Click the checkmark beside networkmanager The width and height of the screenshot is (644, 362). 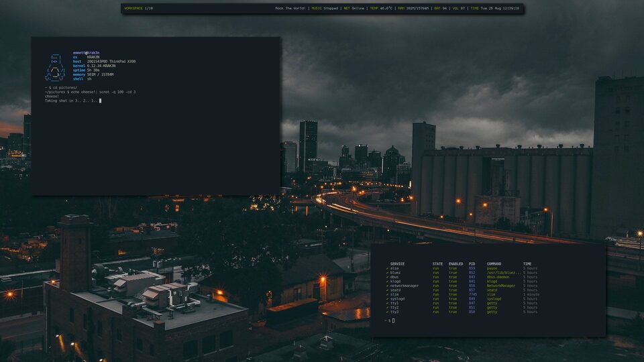click(387, 286)
